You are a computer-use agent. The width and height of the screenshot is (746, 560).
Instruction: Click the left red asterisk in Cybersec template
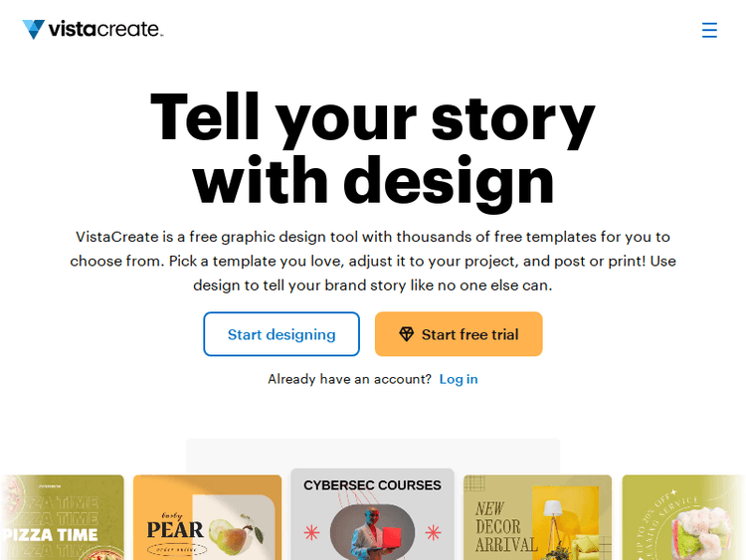(x=310, y=533)
